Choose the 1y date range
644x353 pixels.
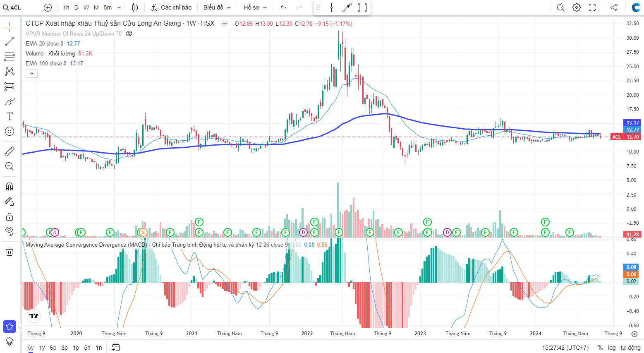pyautogui.click(x=42, y=348)
